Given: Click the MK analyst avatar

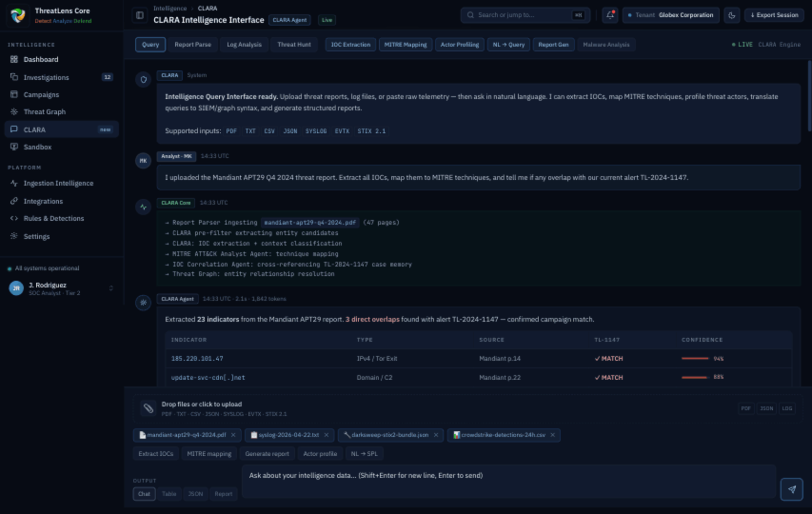Looking at the screenshot, I should [143, 161].
